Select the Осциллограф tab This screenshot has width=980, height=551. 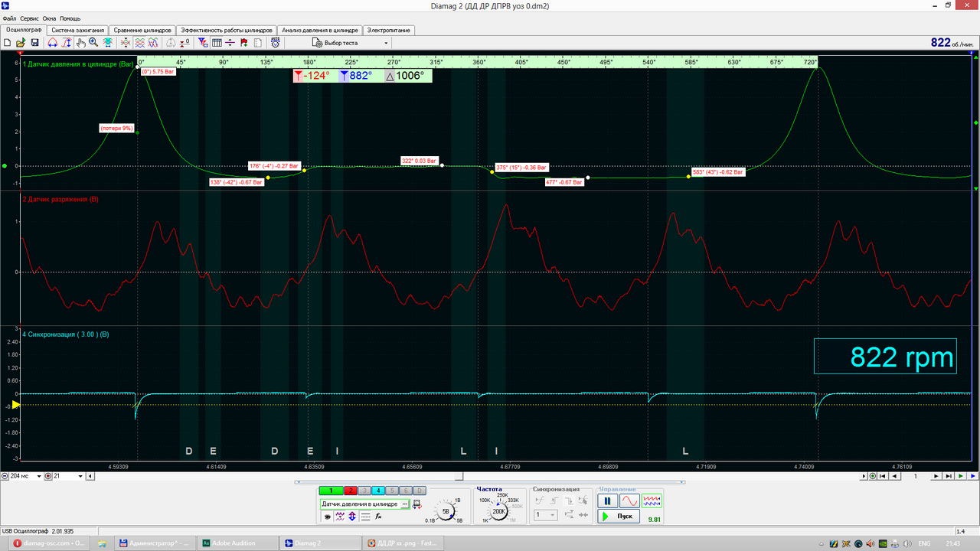pos(24,29)
